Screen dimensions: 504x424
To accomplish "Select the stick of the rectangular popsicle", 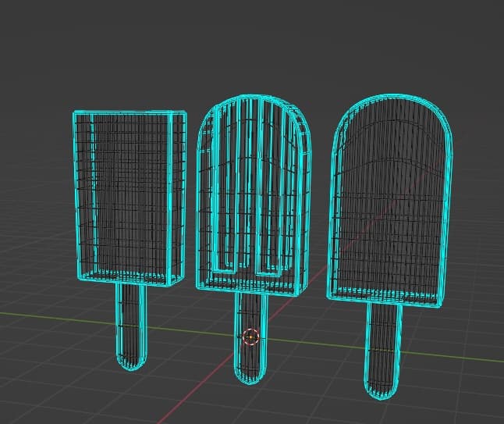I will coord(132,326).
